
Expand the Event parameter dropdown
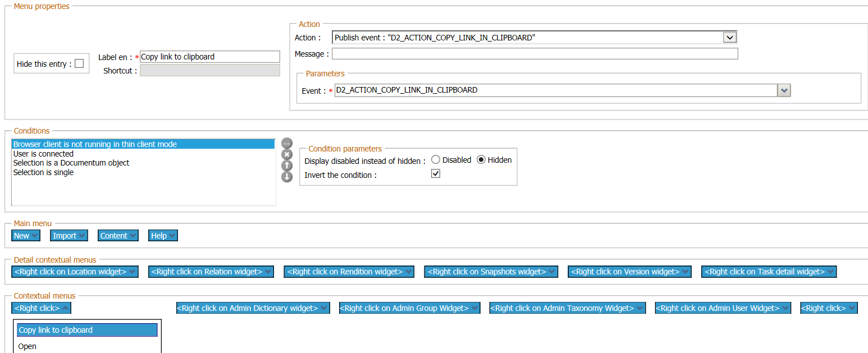pos(784,90)
